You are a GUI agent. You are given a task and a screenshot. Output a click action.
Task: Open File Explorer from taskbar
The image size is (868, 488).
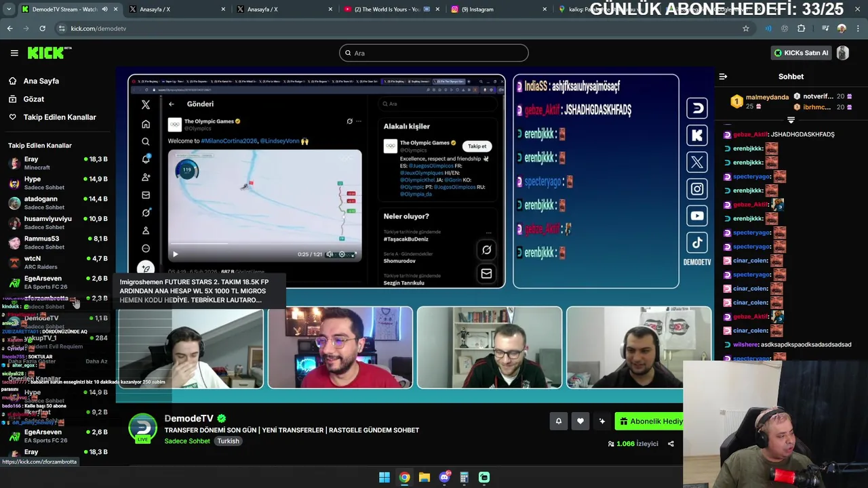click(x=425, y=477)
